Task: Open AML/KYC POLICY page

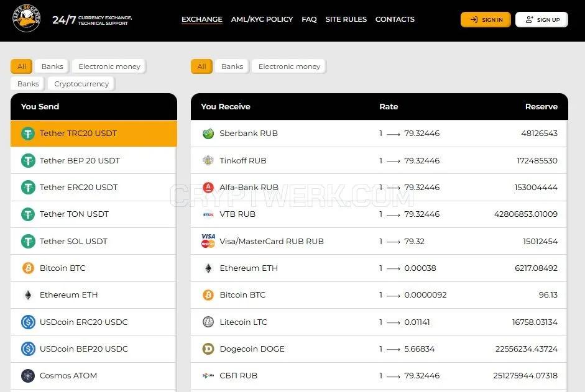Action: (x=262, y=19)
